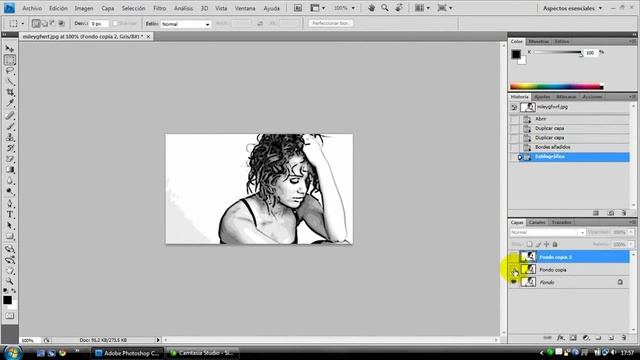640x360 pixels.
Task: Select the 3D Orbit tool
Action: click(x=9, y=259)
